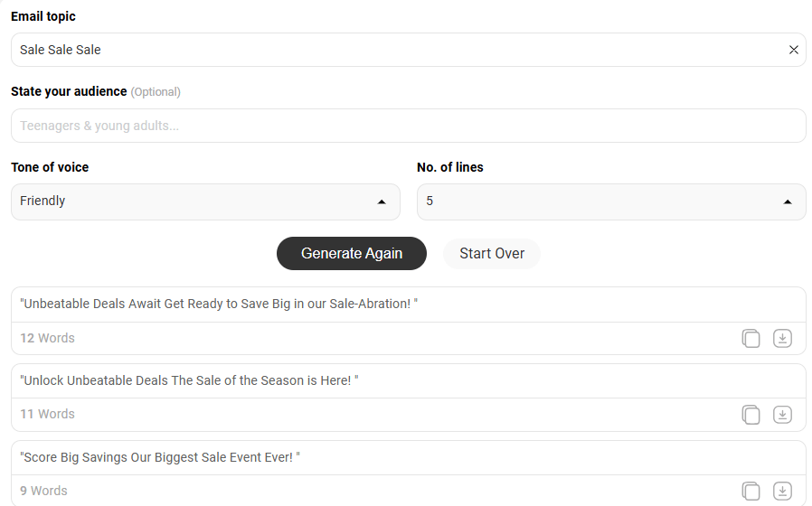The image size is (812, 506).
Task: Select the Unbeatable Deals Await subject text
Action: [219, 304]
